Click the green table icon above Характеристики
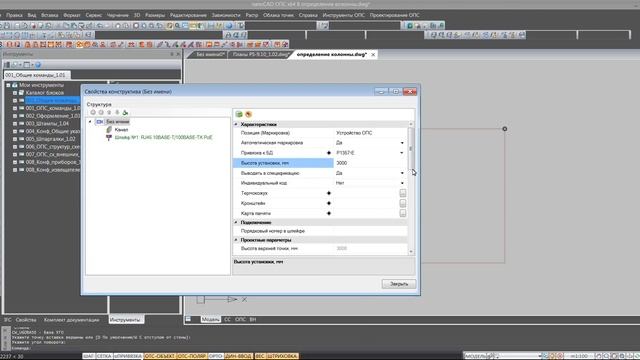 coord(239,114)
